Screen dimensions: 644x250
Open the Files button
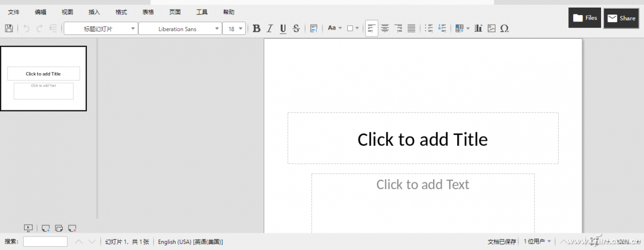585,18
